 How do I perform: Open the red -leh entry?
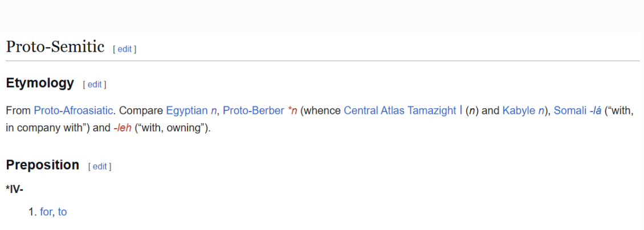tap(123, 128)
